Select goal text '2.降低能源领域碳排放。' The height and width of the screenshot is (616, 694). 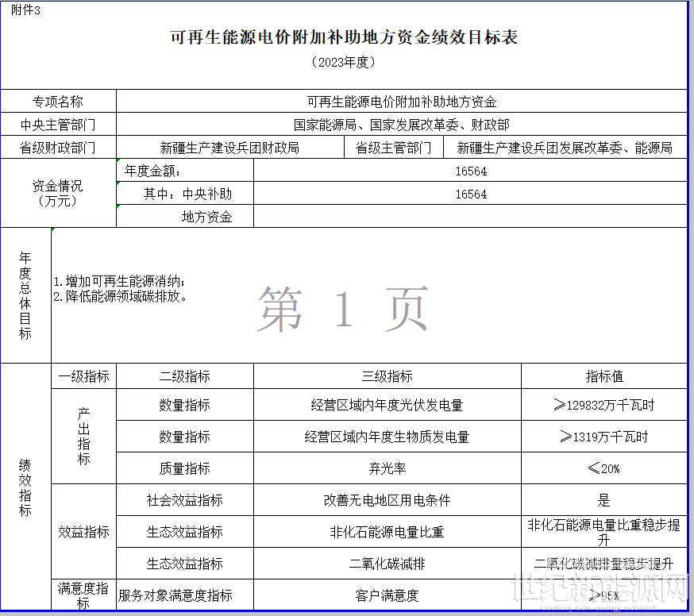tap(121, 296)
